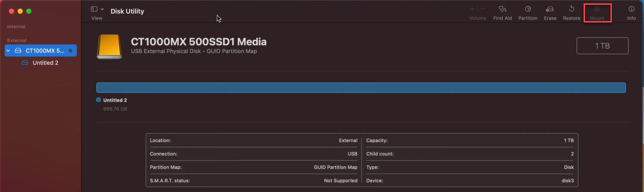The height and width of the screenshot is (192, 644).
Task: Click the blue Untitled 2 legend square
Action: 98,100
